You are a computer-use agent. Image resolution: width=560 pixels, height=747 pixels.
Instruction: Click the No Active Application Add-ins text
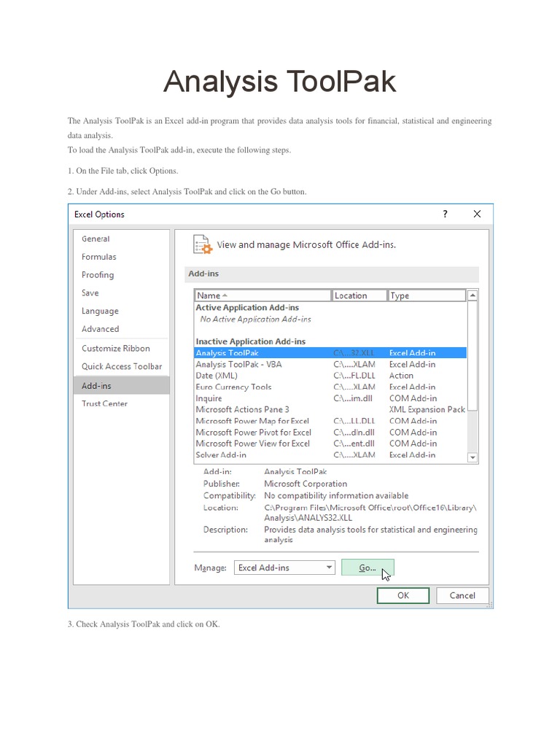tap(256, 320)
